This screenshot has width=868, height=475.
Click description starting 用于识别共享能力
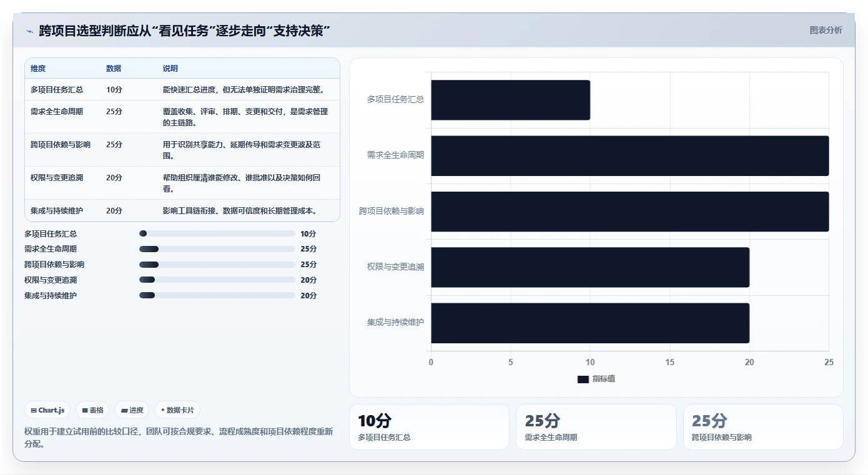tap(242, 150)
